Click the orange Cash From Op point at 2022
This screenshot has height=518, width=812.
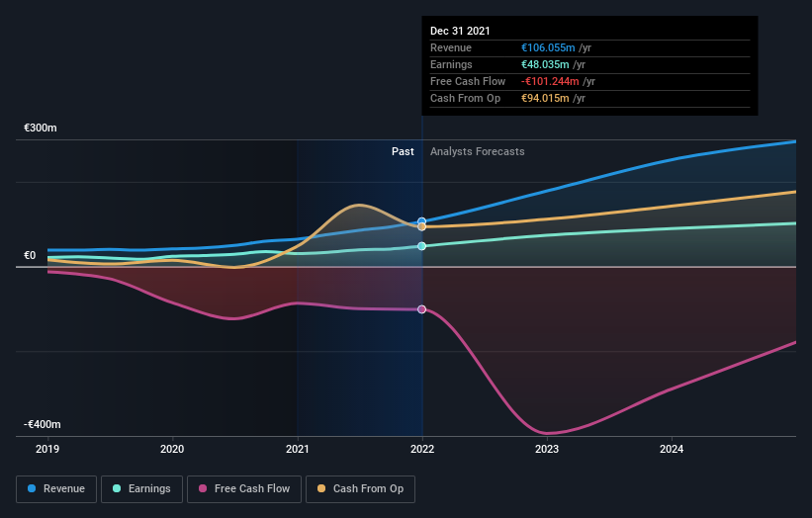point(422,226)
